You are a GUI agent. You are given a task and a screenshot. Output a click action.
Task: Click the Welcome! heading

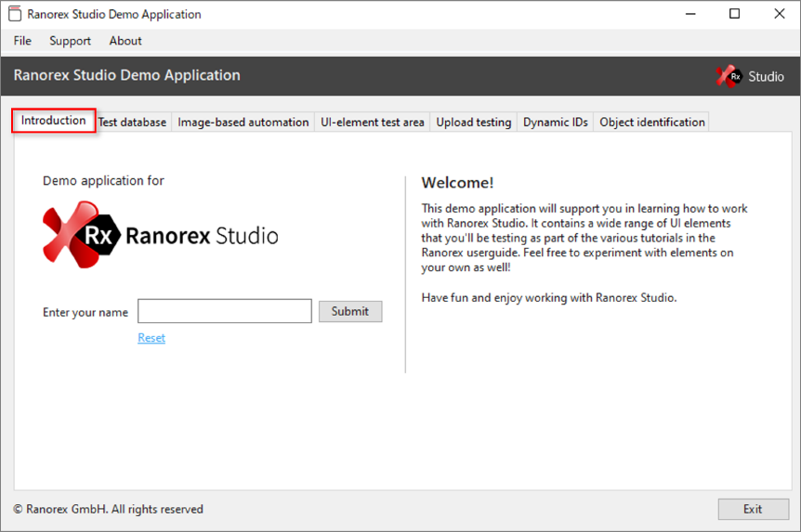pyautogui.click(x=458, y=183)
